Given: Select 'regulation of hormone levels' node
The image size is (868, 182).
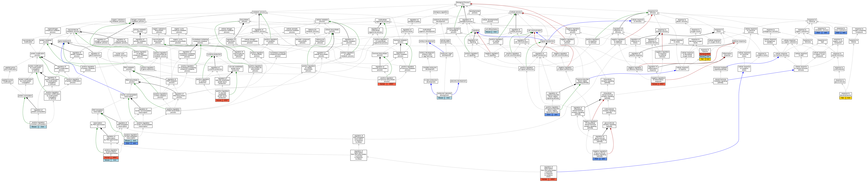Looking at the screenshot, I should pyautogui.click(x=407, y=31).
